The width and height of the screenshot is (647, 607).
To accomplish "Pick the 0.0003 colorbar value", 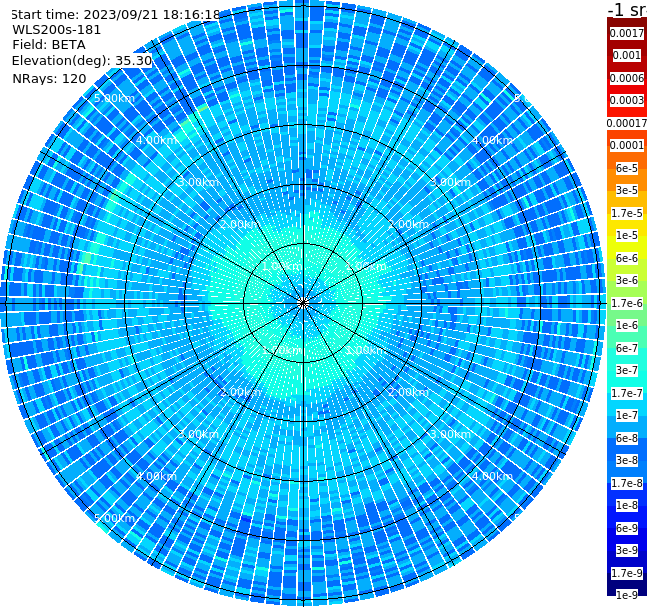I will (627, 100).
